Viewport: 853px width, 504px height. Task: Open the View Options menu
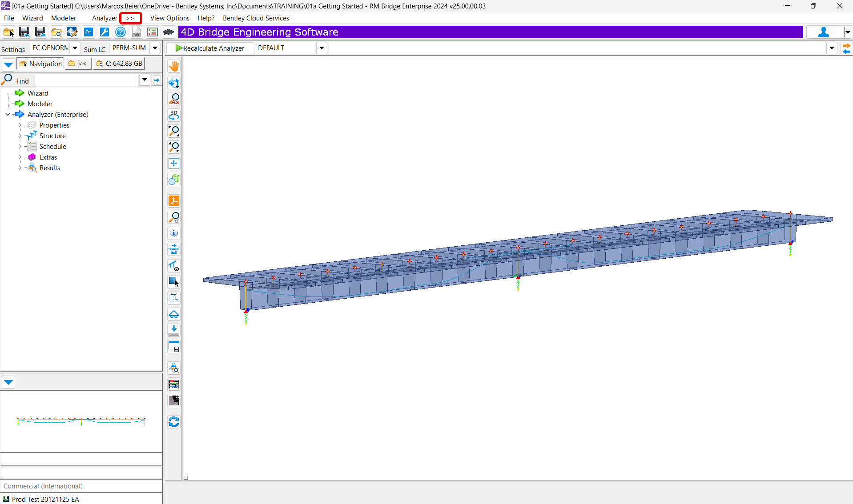tap(170, 18)
